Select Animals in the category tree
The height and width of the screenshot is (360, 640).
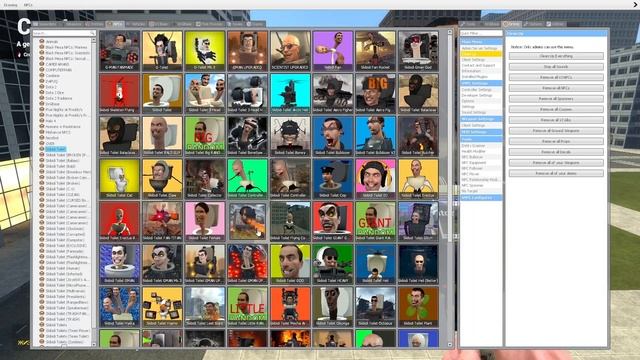pos(52,42)
